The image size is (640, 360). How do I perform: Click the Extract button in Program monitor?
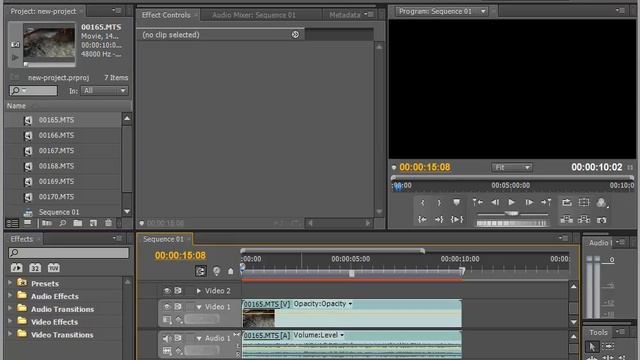584,220
